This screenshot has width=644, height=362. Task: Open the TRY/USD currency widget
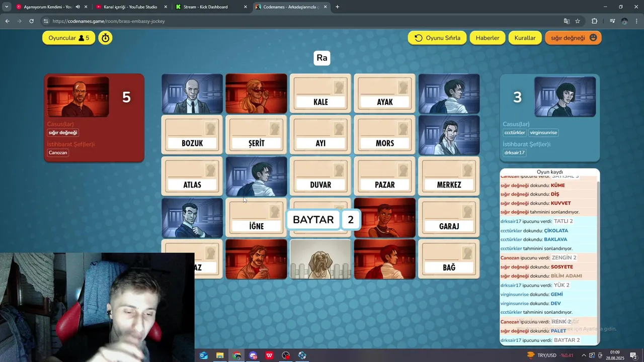(x=550, y=355)
